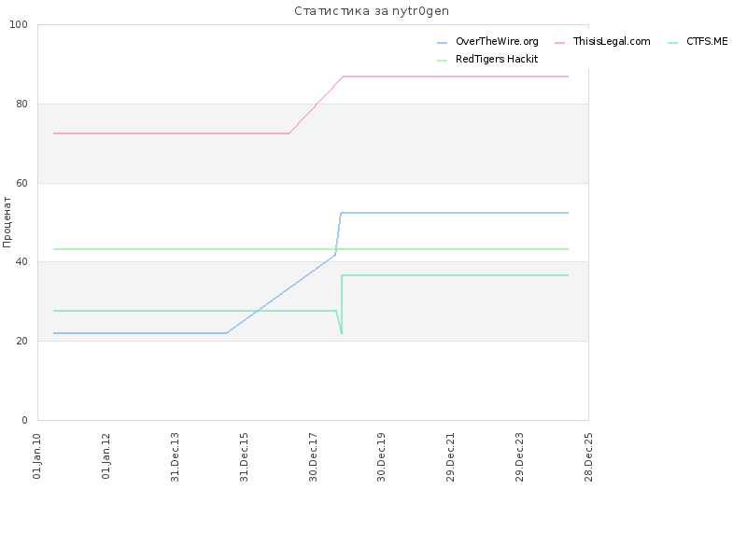Click the green RedTigers Hackit legend line
747x560 pixels.
tap(442, 61)
